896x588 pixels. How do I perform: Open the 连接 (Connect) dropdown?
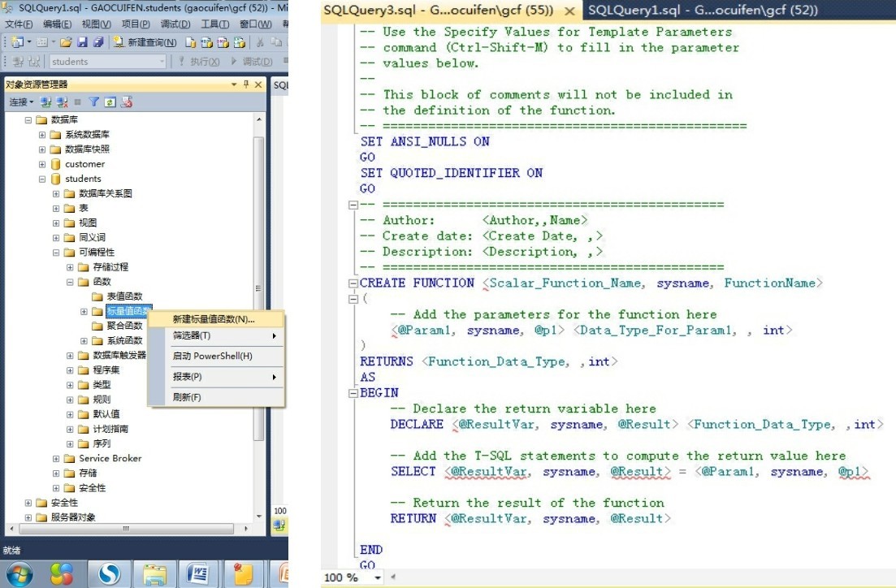point(21,102)
